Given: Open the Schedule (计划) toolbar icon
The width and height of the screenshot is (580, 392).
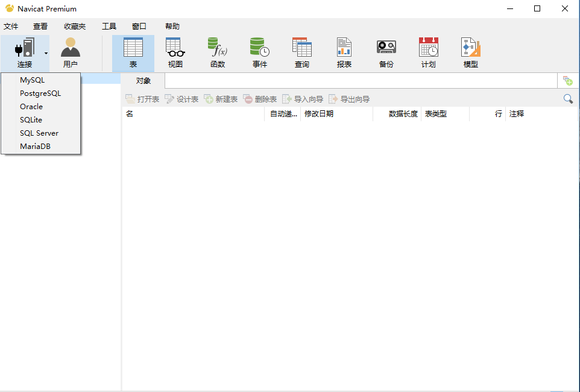Looking at the screenshot, I should coord(428,53).
